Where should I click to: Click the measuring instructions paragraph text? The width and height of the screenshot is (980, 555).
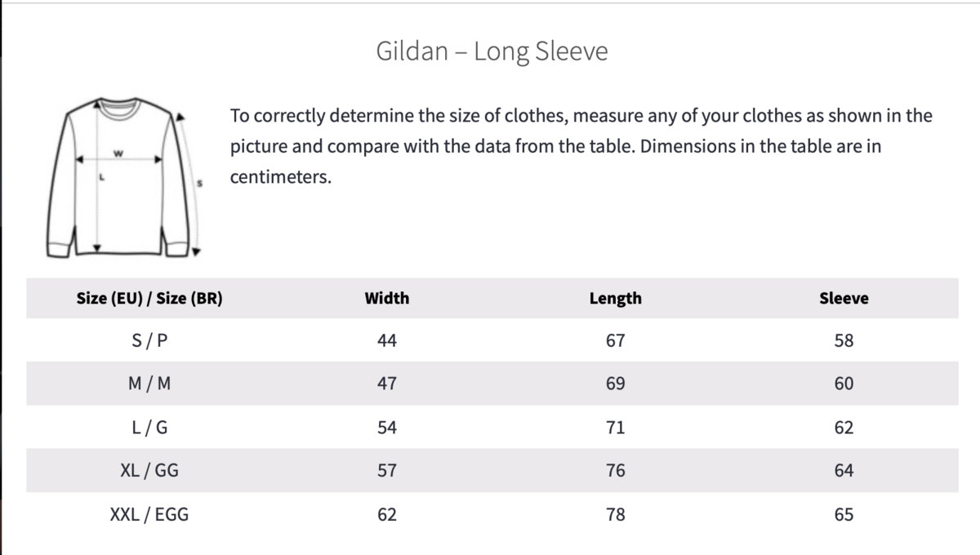coord(580,146)
